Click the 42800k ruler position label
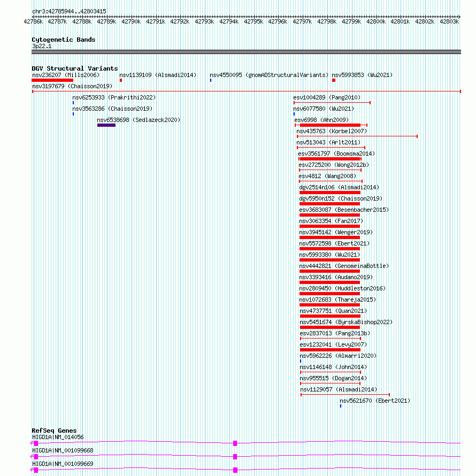476x476 pixels. [376, 21]
